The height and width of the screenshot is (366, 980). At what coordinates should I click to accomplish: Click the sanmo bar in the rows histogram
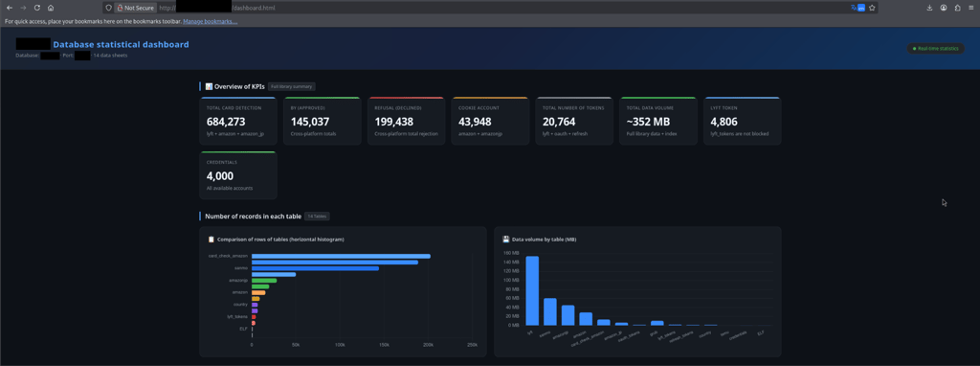coord(315,268)
